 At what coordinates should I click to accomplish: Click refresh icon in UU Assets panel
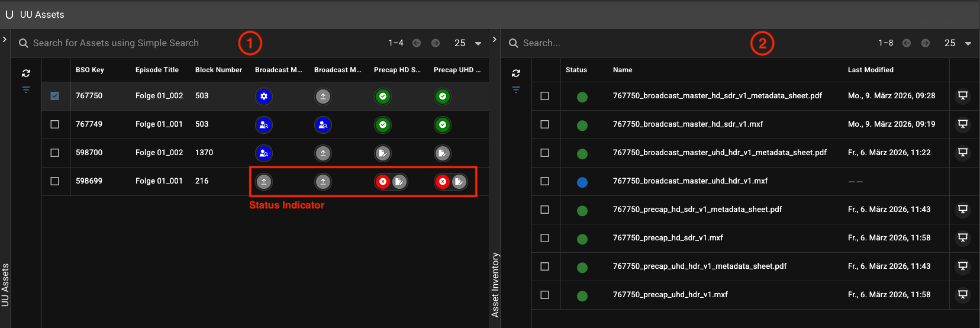pos(26,73)
